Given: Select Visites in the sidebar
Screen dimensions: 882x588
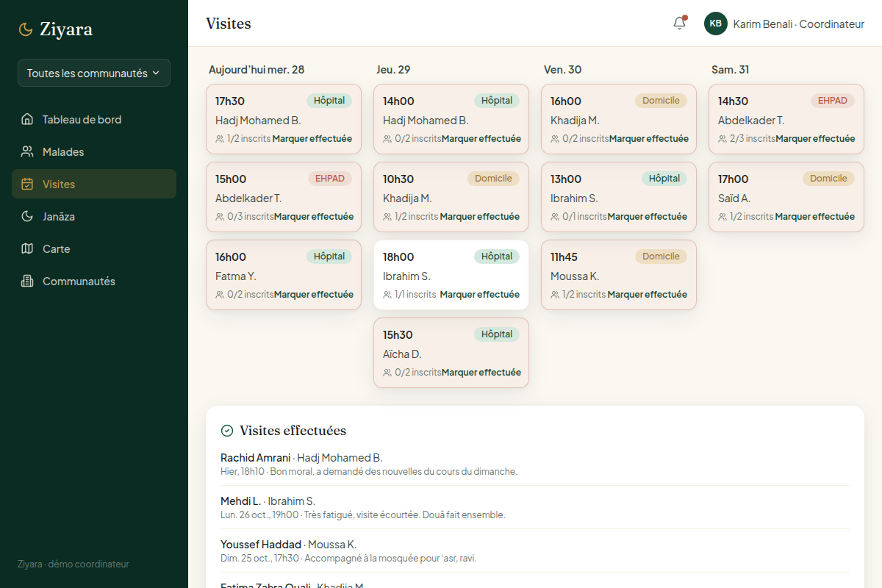Looking at the screenshot, I should [94, 184].
